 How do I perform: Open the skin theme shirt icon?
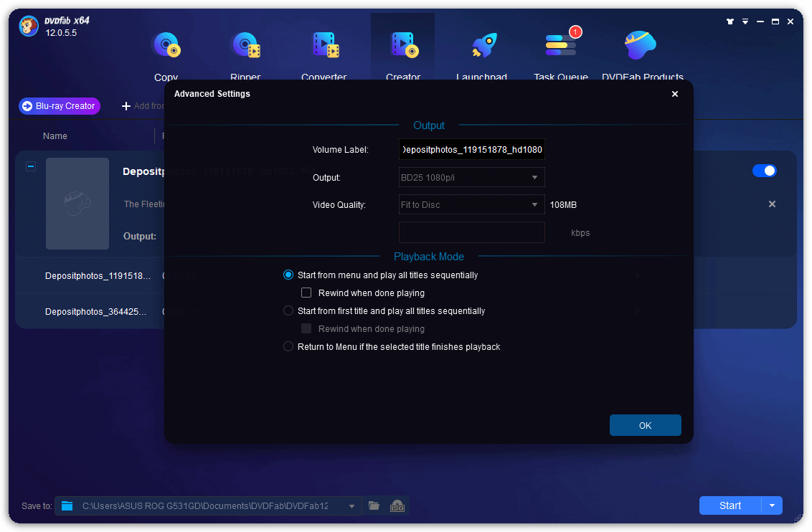tap(730, 22)
